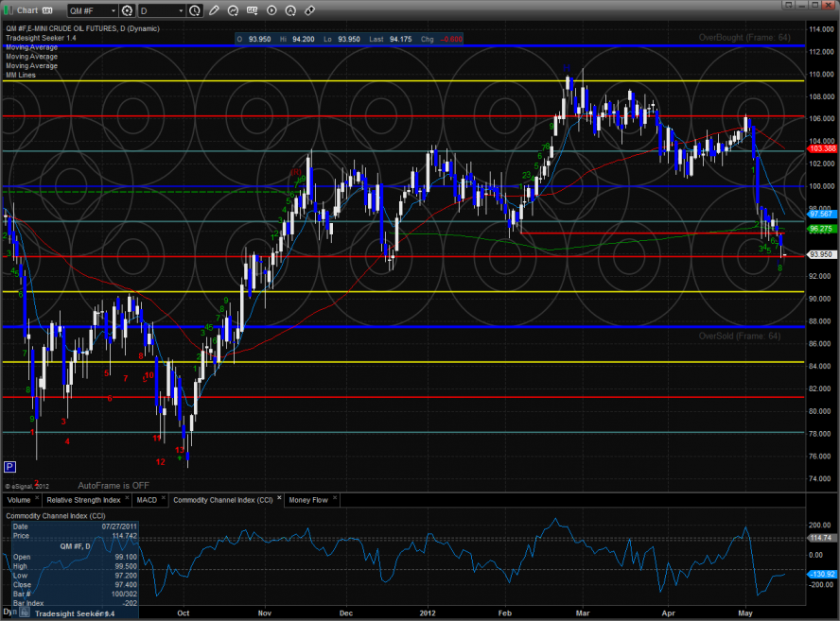Click the circular play replay icon
Viewport: 840px width, 621px height.
pyautogui.click(x=271, y=11)
